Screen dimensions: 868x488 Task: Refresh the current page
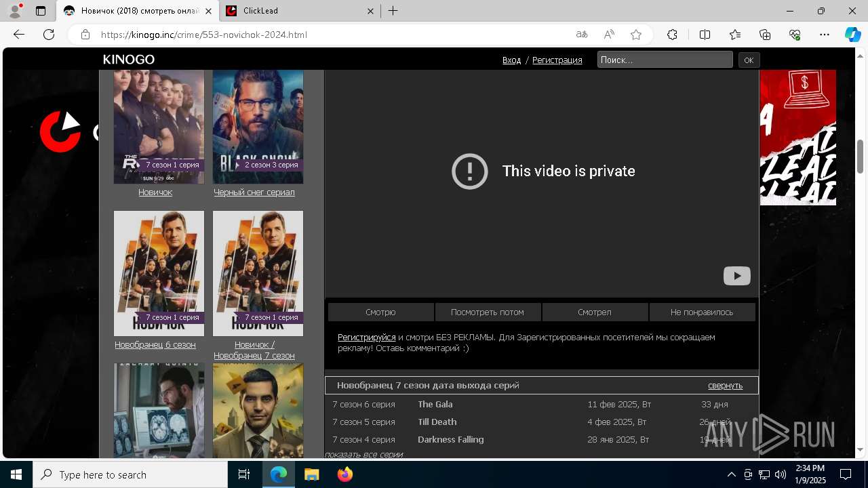[49, 35]
